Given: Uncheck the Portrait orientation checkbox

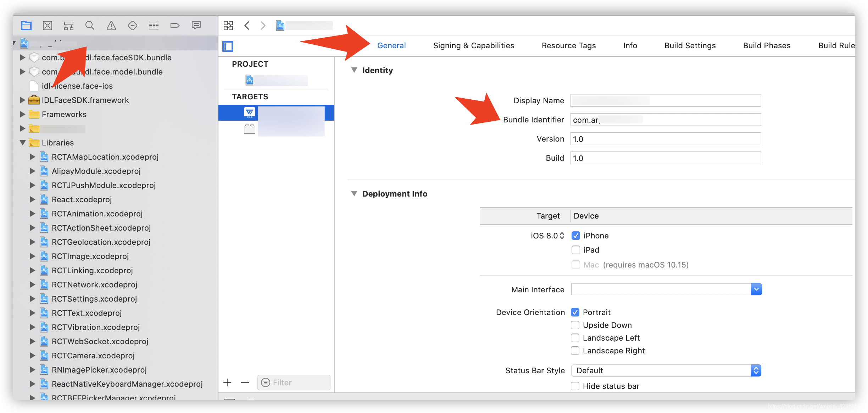Looking at the screenshot, I should coord(575,312).
